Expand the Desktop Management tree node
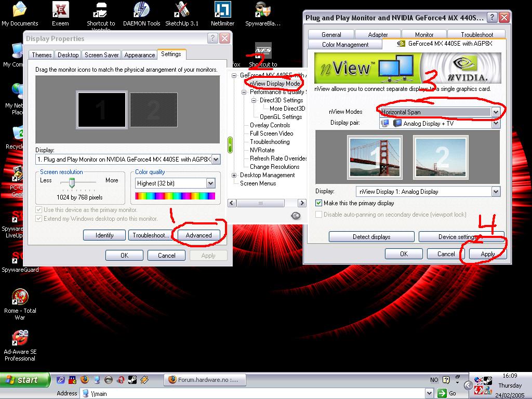Image resolution: width=532 pixels, height=399 pixels. point(234,175)
